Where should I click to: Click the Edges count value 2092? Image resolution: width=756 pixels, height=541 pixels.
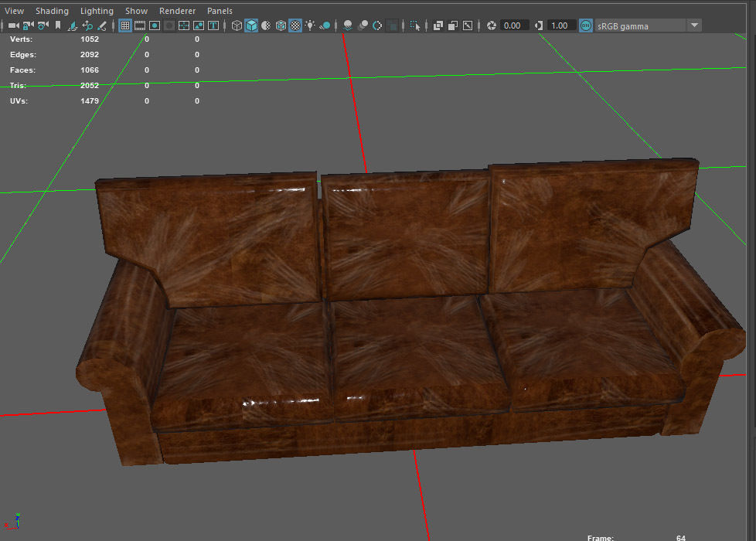coord(89,54)
